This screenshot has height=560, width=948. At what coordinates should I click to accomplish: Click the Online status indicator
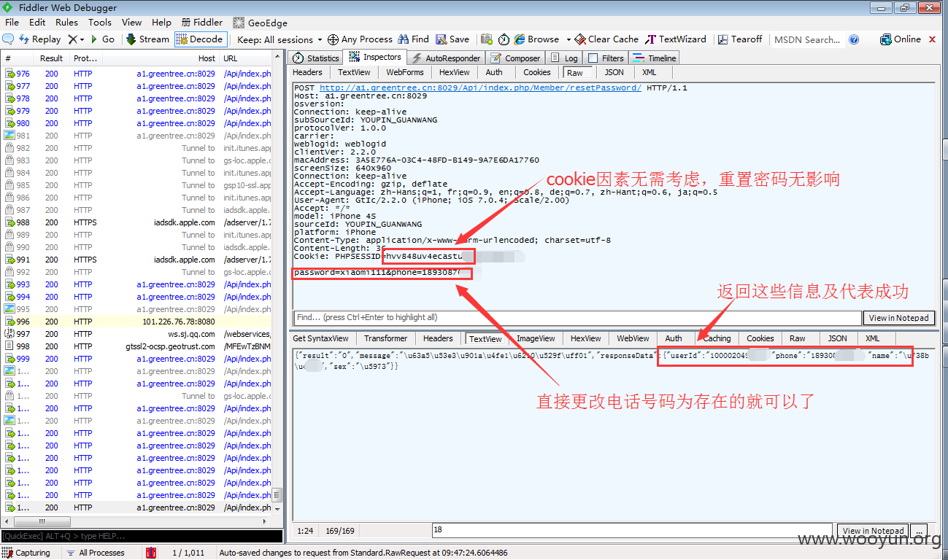tap(901, 39)
